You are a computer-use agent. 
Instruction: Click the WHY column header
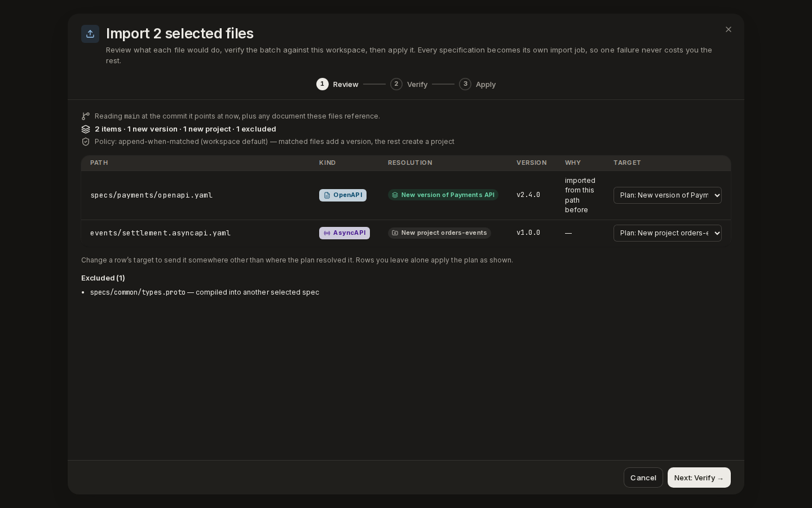pyautogui.click(x=573, y=163)
